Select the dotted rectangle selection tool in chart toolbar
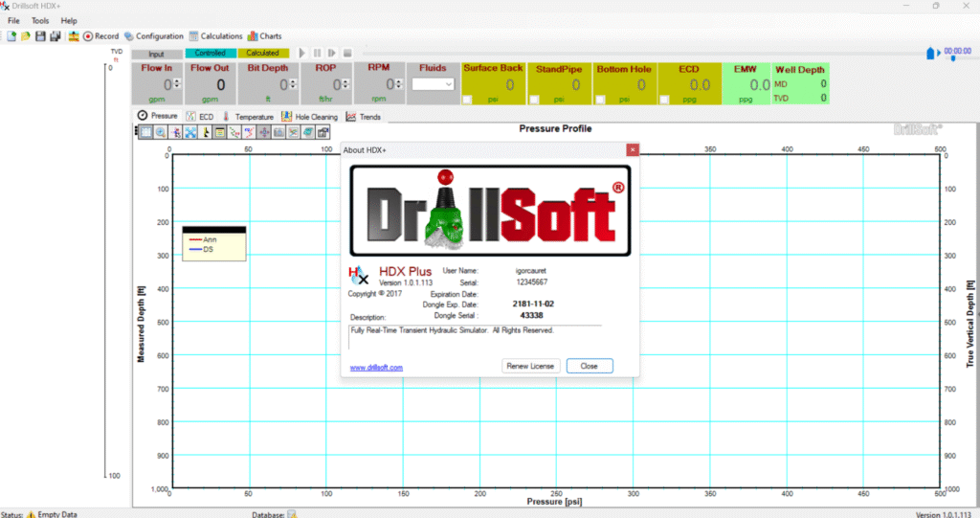 [x=145, y=132]
